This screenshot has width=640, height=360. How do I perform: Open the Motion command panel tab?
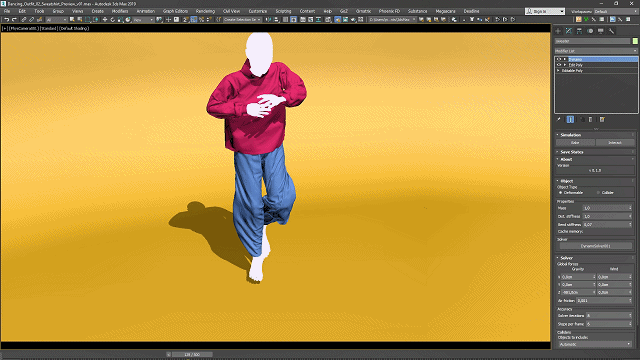tap(590, 31)
